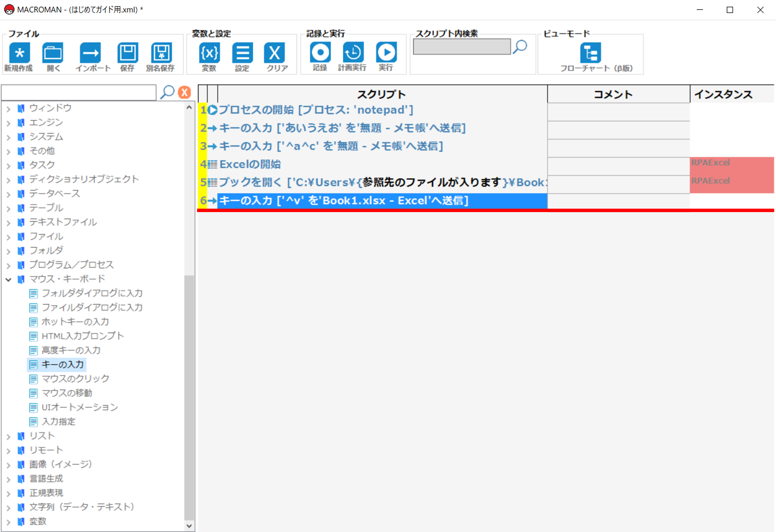Image resolution: width=776 pixels, height=532 pixels.
Task: Select UIオートメーション command
Action: click(x=80, y=408)
